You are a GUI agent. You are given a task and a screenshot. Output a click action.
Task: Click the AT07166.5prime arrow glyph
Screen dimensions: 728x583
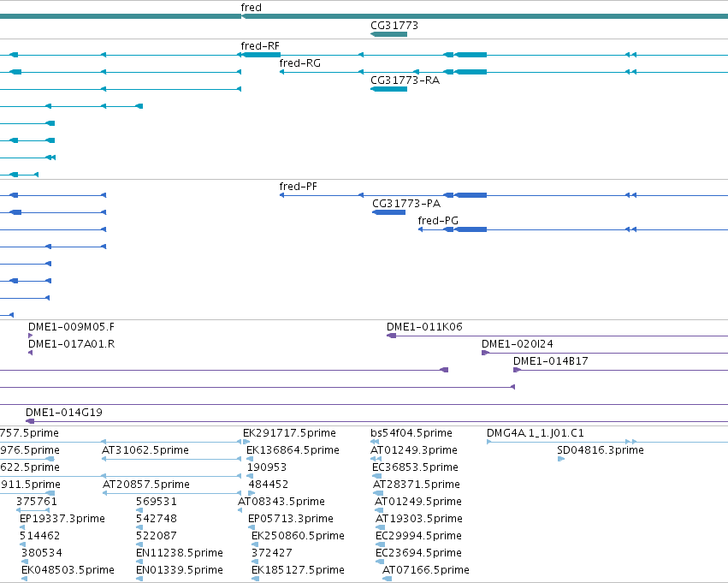tap(387, 579)
